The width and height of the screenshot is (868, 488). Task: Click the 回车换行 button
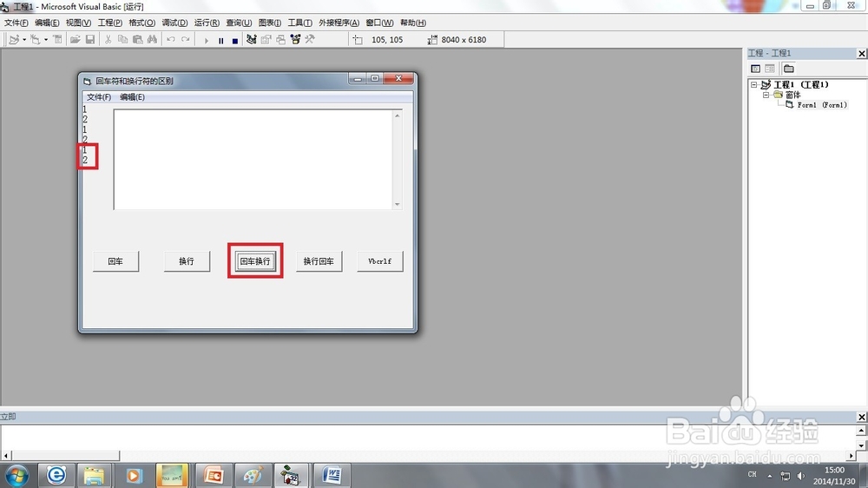[255, 260]
